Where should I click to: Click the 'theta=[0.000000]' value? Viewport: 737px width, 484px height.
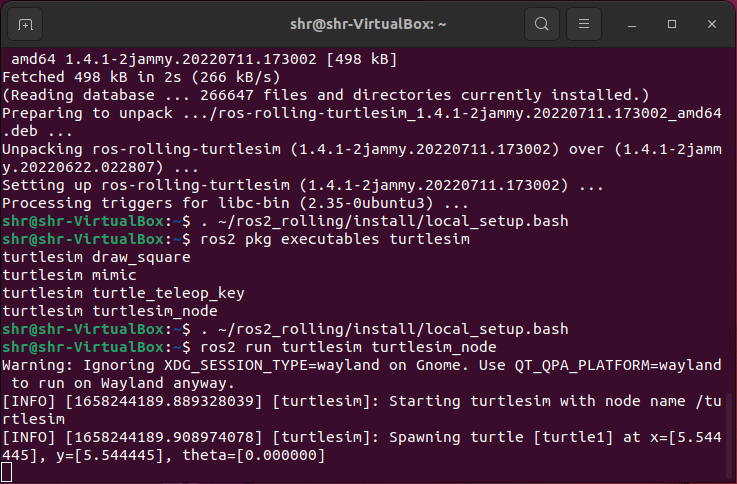click(x=254, y=455)
